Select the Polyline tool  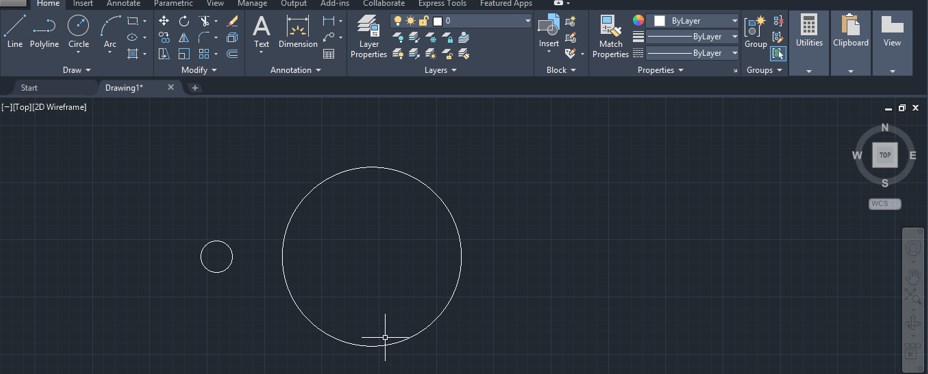tap(44, 32)
